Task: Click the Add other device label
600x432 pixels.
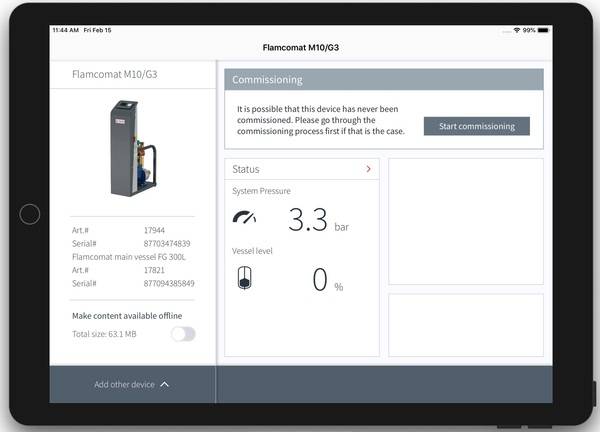Action: tap(124, 385)
